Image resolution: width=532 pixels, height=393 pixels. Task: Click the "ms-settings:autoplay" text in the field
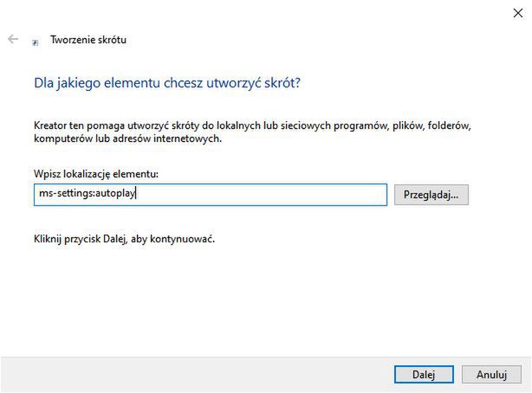[x=87, y=194]
